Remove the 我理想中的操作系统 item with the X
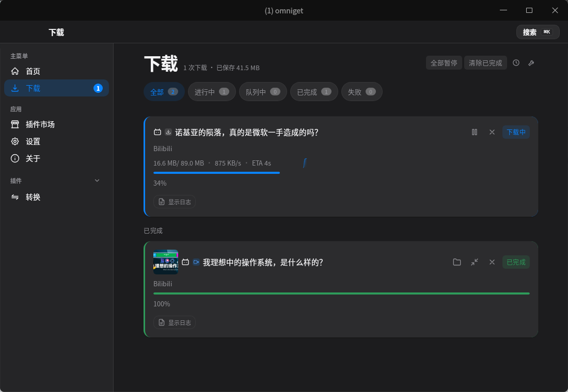This screenshot has height=392, width=568. click(492, 262)
